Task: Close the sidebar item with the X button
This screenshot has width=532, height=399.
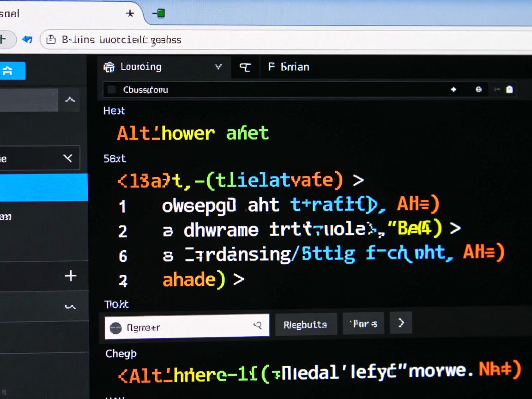Action: point(67,158)
